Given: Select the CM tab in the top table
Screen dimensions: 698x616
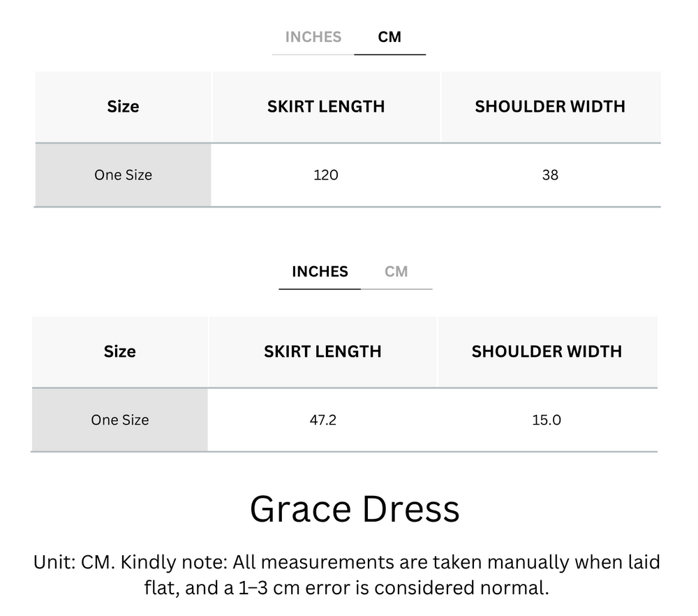Looking at the screenshot, I should click(x=390, y=37).
